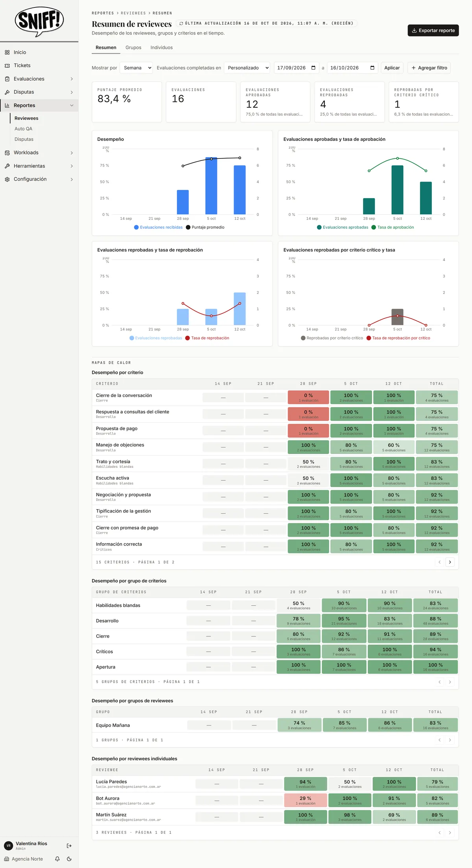Click the Configuración gear icon
Viewport: 472px width, 868px height.
click(x=7, y=179)
